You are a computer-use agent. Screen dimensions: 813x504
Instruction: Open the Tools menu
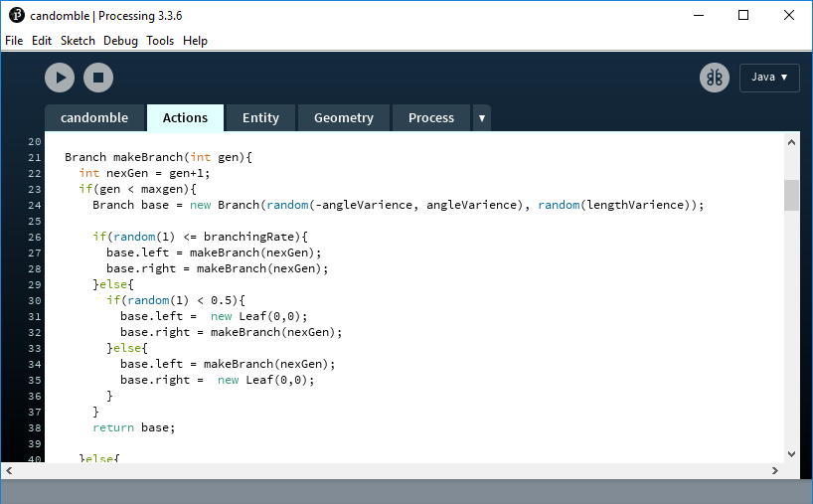click(160, 41)
